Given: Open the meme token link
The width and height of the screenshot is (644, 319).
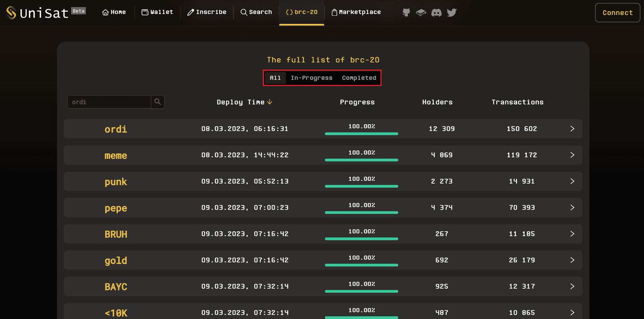Looking at the screenshot, I should [x=116, y=156].
